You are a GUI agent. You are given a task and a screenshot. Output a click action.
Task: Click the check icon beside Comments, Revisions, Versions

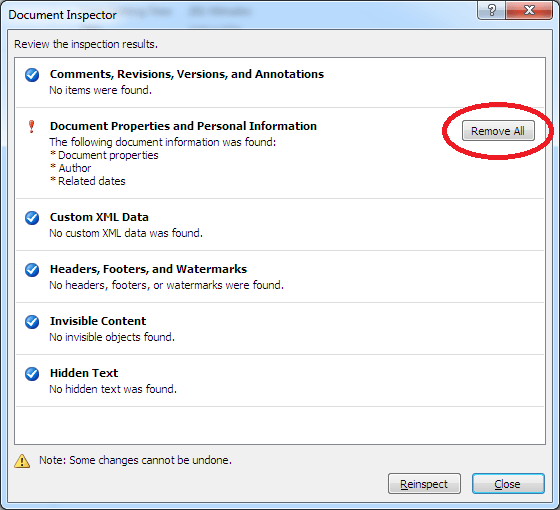click(32, 75)
